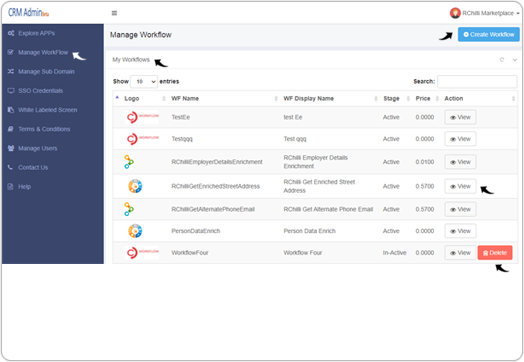Open Contact Us page
The height and width of the screenshot is (362, 524).
point(33,167)
